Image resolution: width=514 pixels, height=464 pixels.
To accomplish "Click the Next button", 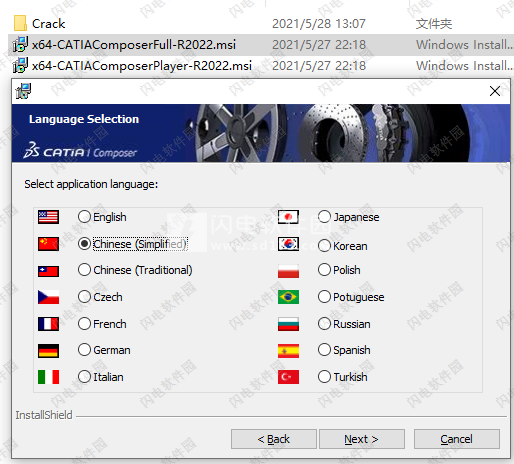I will (362, 439).
